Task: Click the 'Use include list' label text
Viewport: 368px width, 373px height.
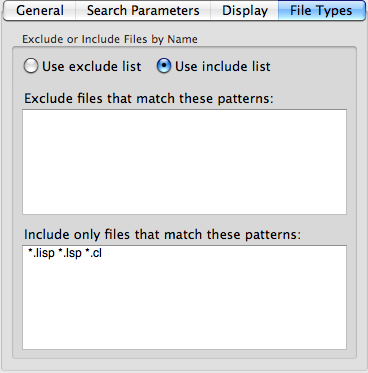Action: tap(223, 66)
